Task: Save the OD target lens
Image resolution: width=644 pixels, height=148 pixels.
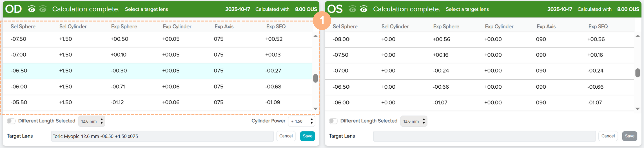Action: (307, 136)
